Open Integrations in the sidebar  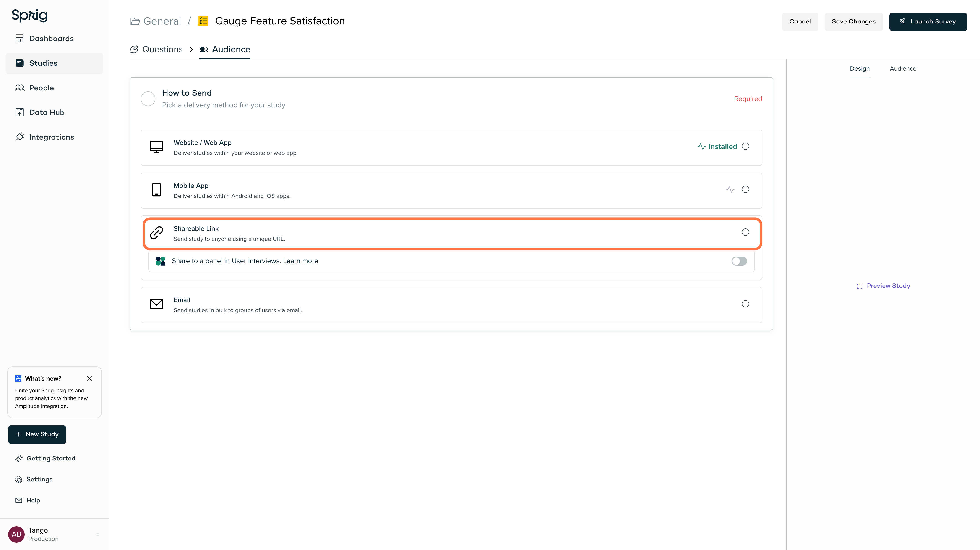click(54, 137)
